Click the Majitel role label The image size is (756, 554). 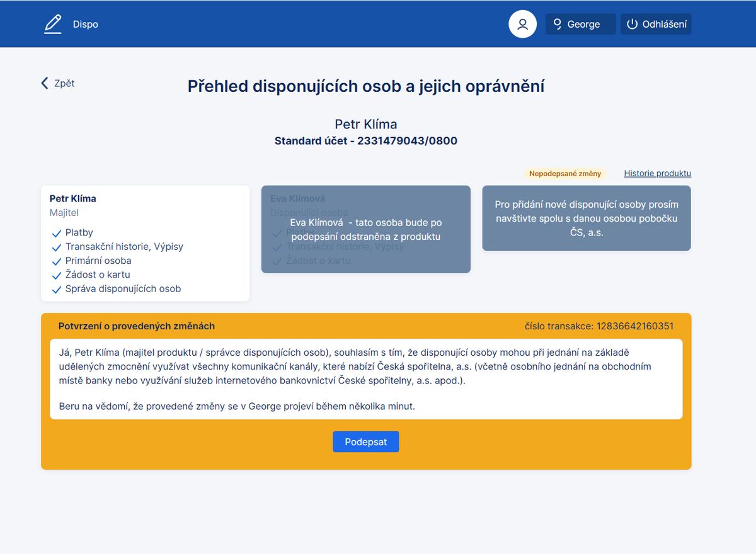pos(64,213)
